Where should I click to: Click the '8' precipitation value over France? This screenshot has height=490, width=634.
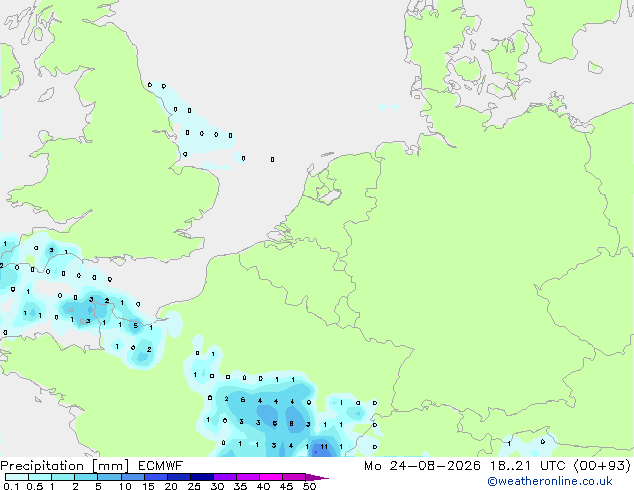pos(292,424)
